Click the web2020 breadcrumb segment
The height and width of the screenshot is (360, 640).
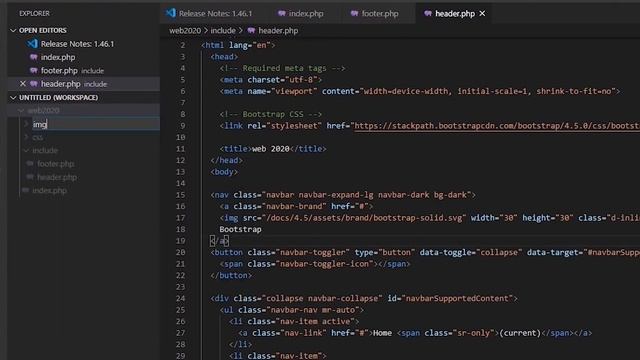pos(185,31)
